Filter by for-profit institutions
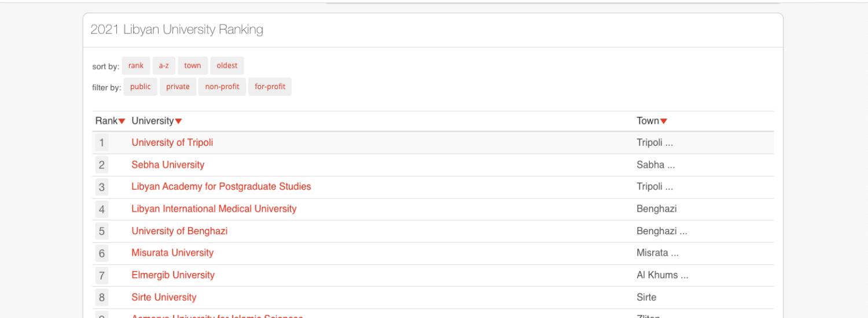 coord(270,87)
